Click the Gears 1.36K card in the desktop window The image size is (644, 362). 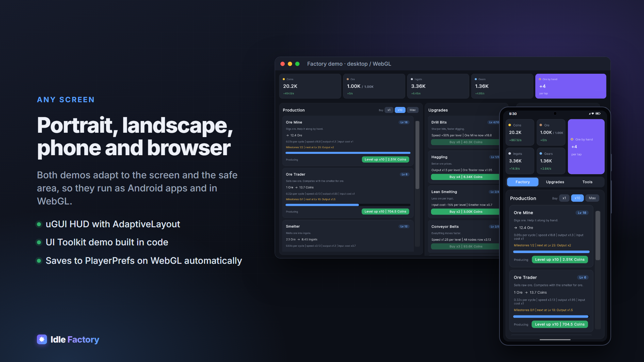[x=502, y=86]
